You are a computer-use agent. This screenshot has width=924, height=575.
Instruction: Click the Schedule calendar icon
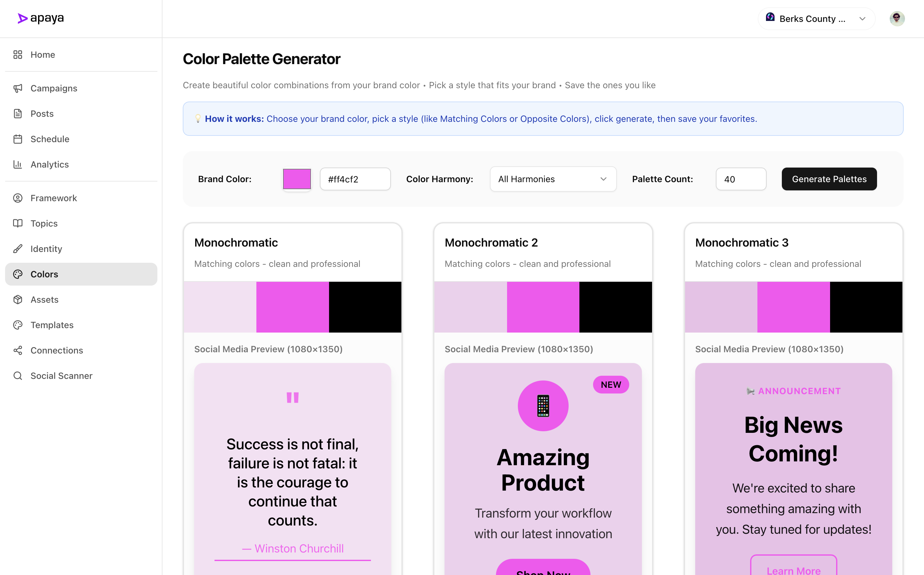click(x=18, y=139)
